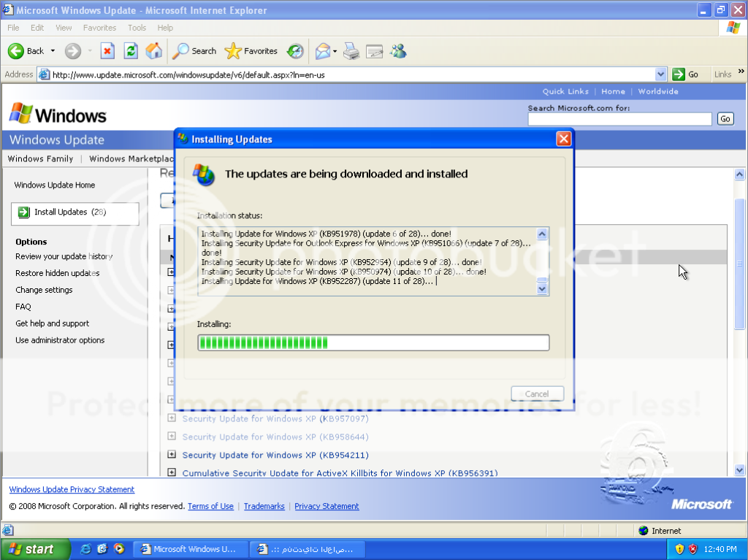Open Change settings option
The height and width of the screenshot is (560, 748).
[44, 290]
